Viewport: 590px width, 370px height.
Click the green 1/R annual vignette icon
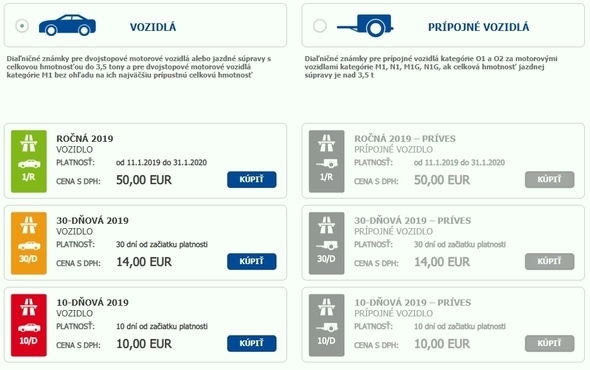(29, 161)
